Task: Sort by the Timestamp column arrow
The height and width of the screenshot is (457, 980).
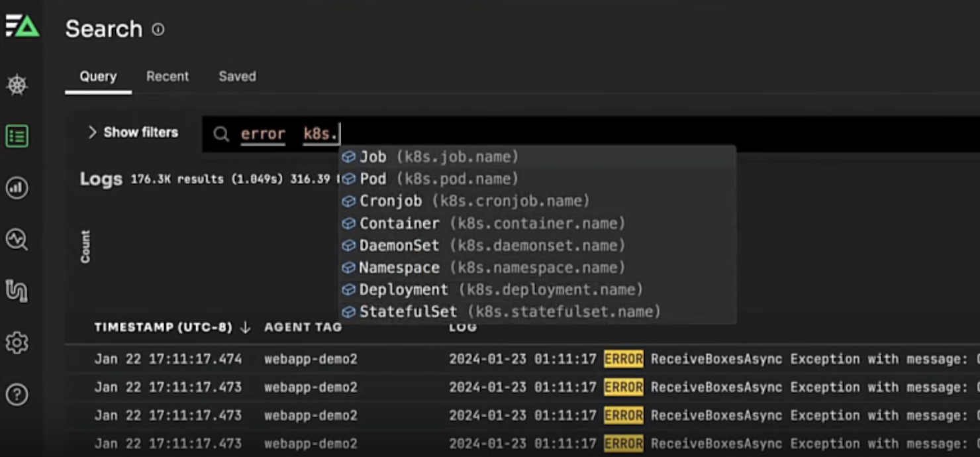Action: [245, 327]
